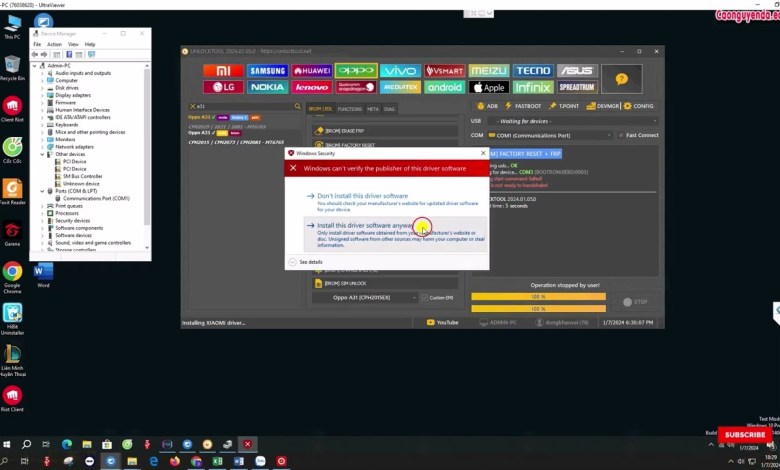Open the USB device dropdown
The width and height of the screenshot is (780, 470).
[x=573, y=121]
